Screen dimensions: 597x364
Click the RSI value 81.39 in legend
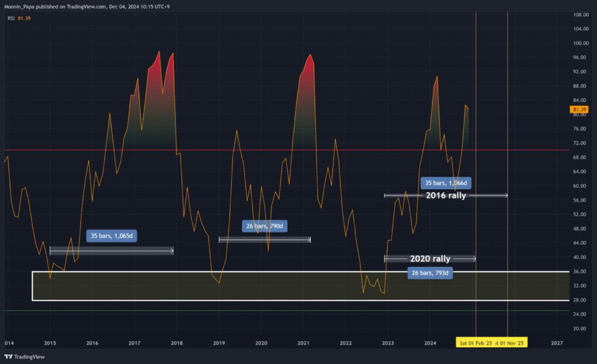(x=24, y=18)
